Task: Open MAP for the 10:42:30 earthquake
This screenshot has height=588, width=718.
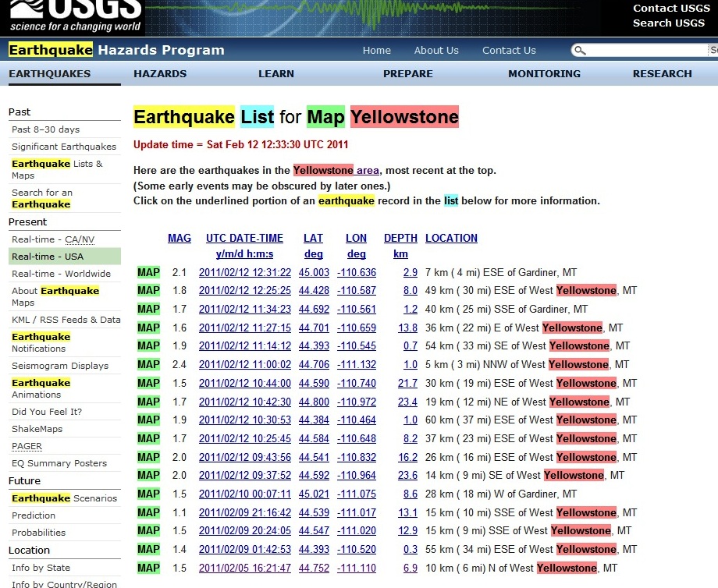Action: [x=149, y=402]
